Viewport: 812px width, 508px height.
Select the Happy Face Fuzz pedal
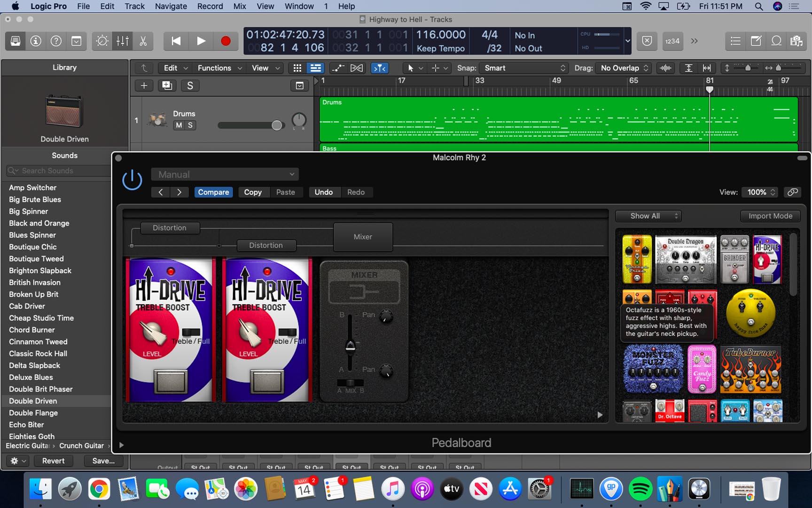(x=751, y=313)
